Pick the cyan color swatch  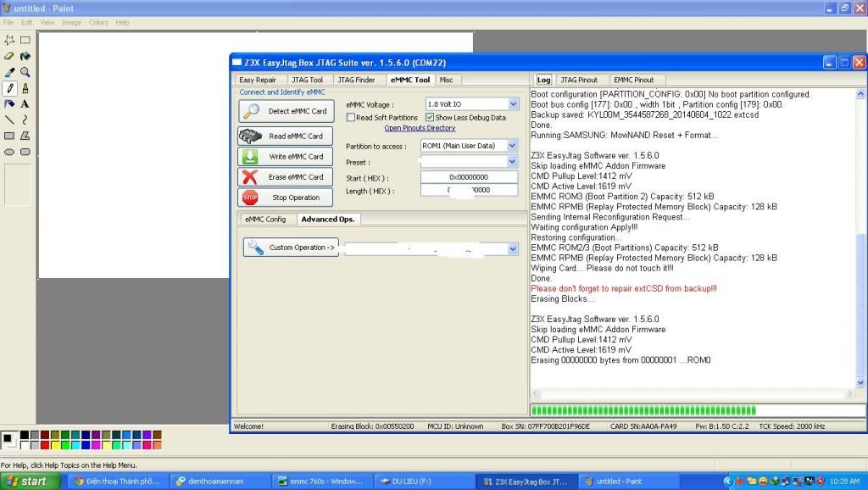[75, 444]
